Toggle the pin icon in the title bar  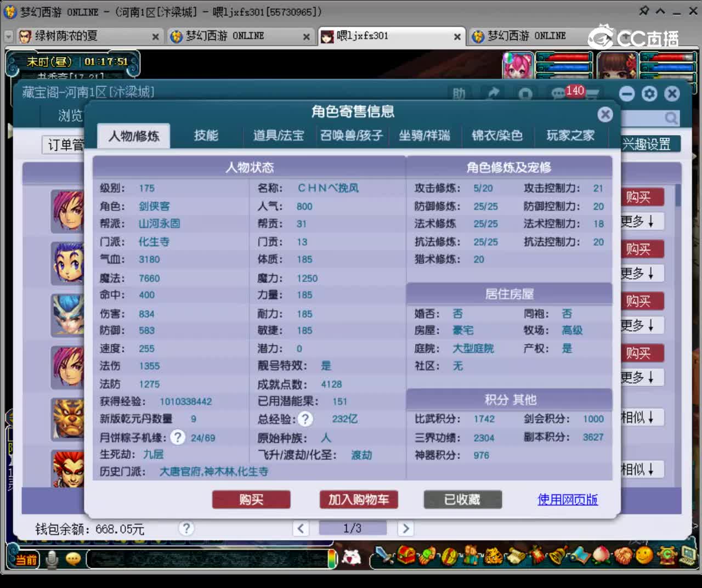(645, 11)
